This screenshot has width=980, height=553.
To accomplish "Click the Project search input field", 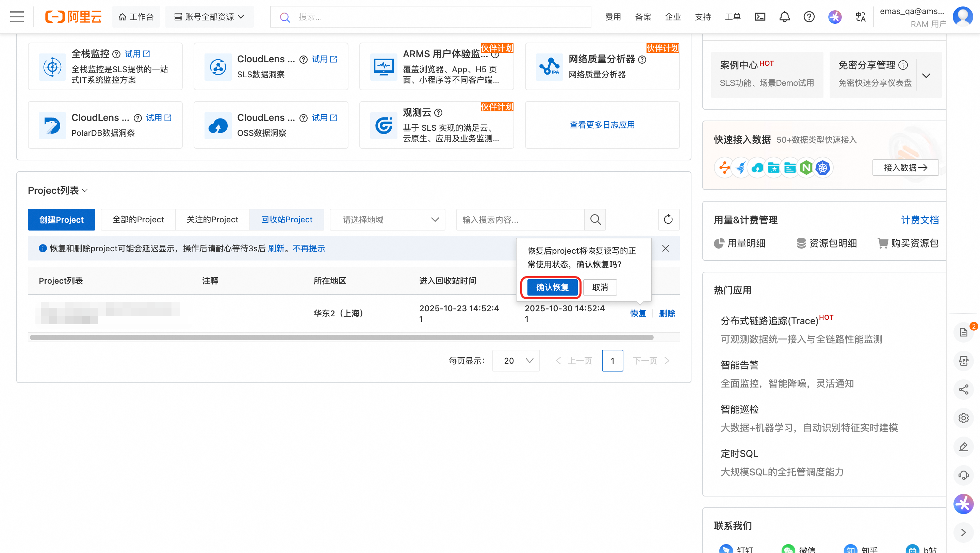I will pos(520,220).
